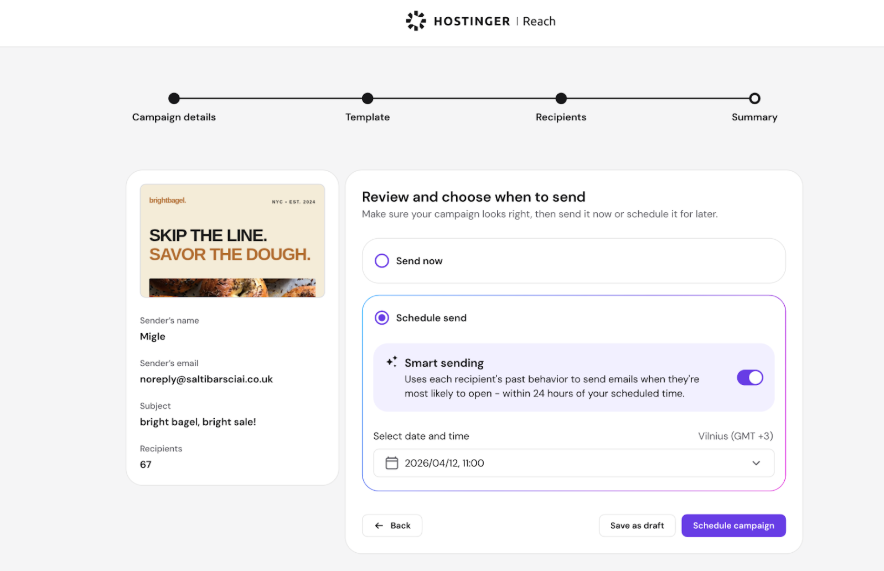
Task: Click the Campaign details step dot
Action: 174,98
